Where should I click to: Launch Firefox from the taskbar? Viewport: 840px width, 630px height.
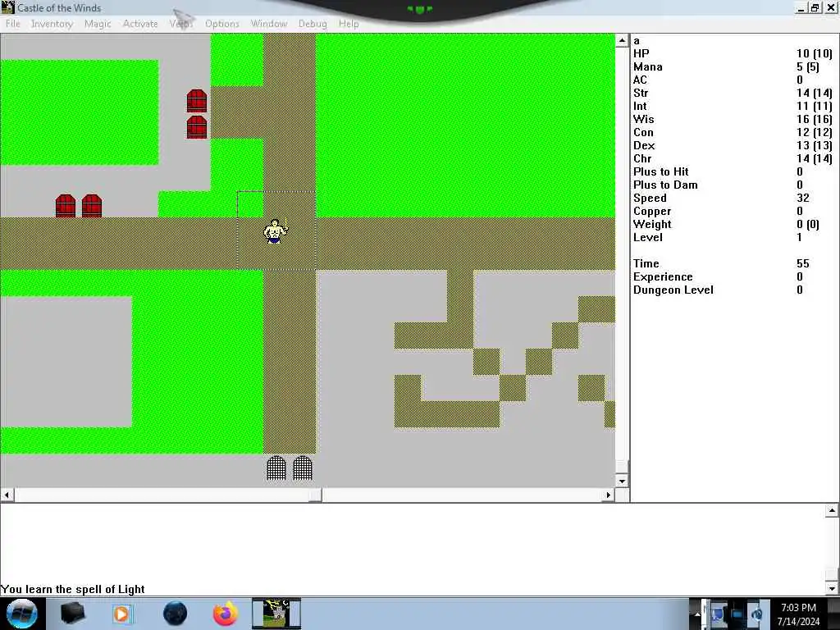tap(226, 614)
